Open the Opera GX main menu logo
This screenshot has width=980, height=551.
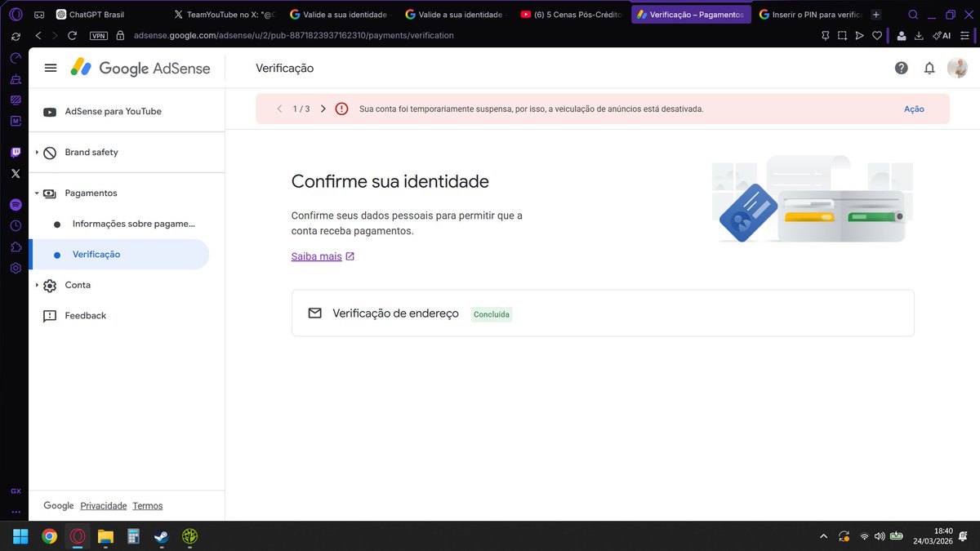[16, 14]
